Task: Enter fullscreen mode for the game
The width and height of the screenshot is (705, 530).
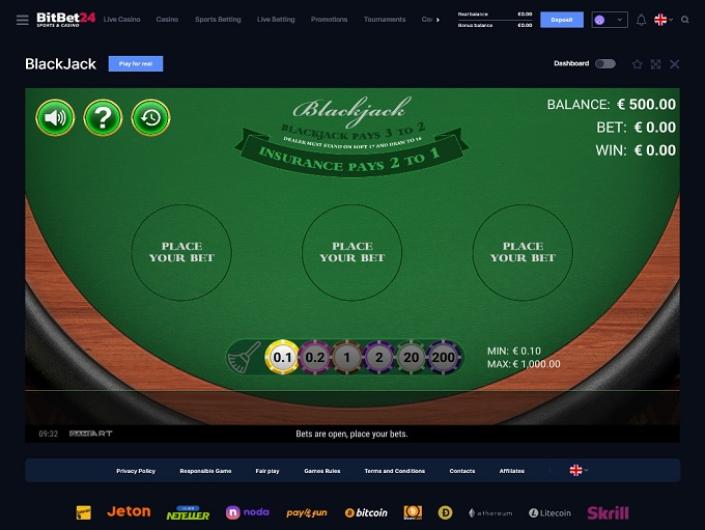Action: [656, 64]
